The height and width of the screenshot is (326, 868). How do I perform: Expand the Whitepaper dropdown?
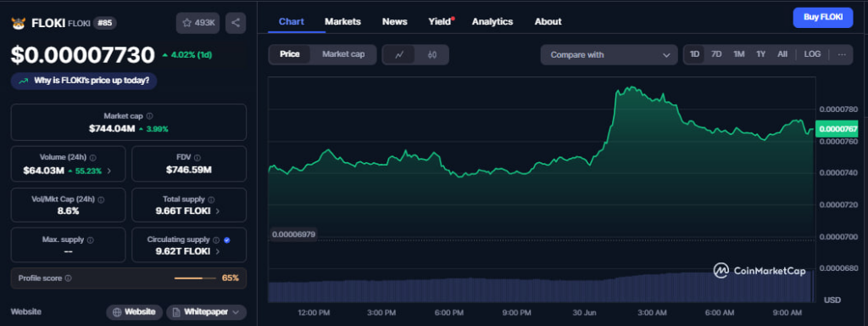click(207, 312)
